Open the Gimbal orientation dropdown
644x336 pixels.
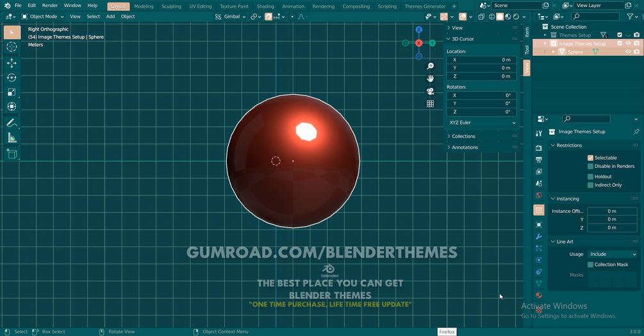[x=231, y=17]
